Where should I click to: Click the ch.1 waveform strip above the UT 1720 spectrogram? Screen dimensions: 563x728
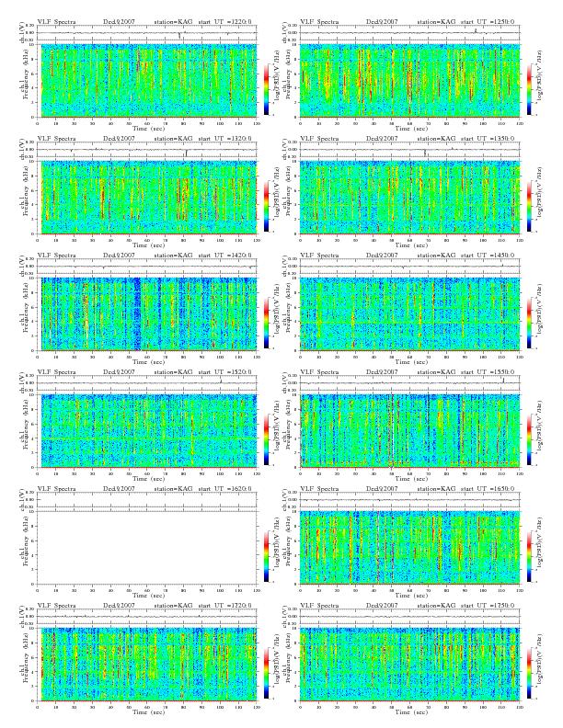coord(147,617)
